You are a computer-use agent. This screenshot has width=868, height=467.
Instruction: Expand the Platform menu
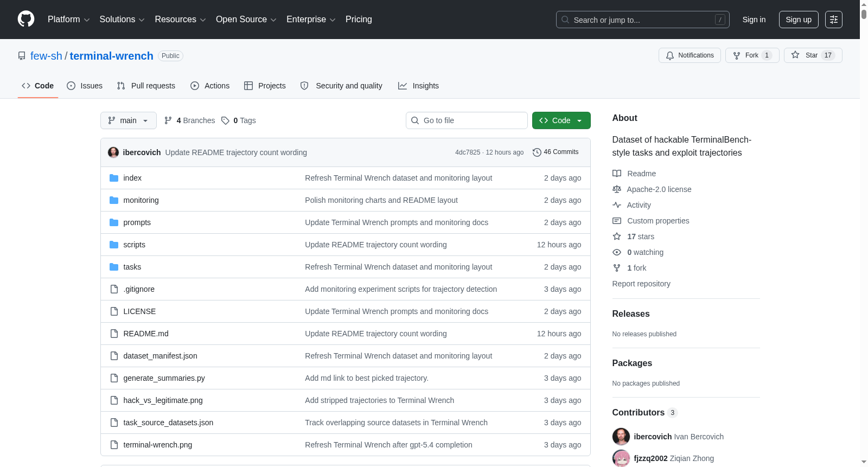[69, 20]
